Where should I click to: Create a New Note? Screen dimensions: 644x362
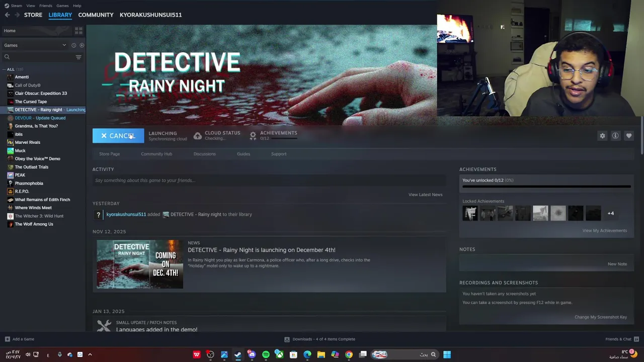(617, 264)
